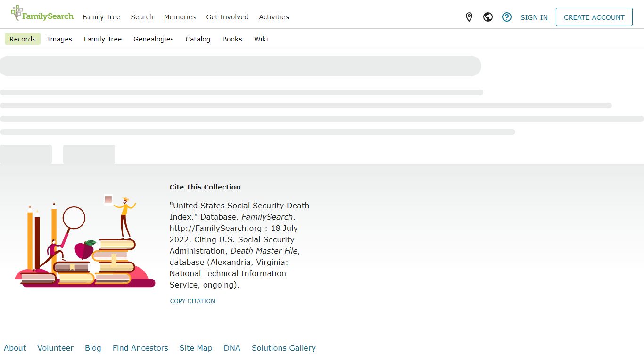Viewport: 644px width, 362px height.
Task: Open the DNA footer link
Action: [232, 348]
